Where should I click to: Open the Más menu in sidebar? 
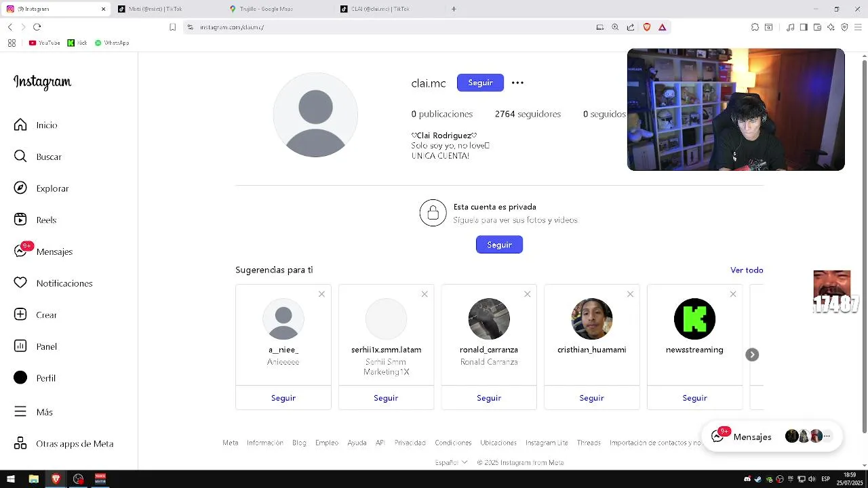33,411
